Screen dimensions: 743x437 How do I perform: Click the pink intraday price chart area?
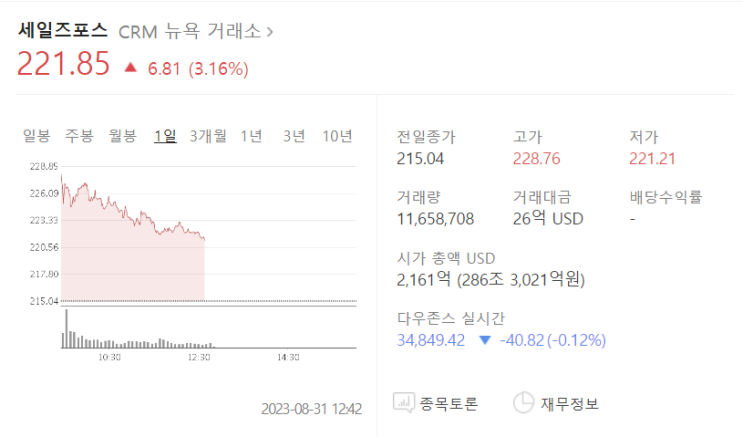click(x=130, y=255)
